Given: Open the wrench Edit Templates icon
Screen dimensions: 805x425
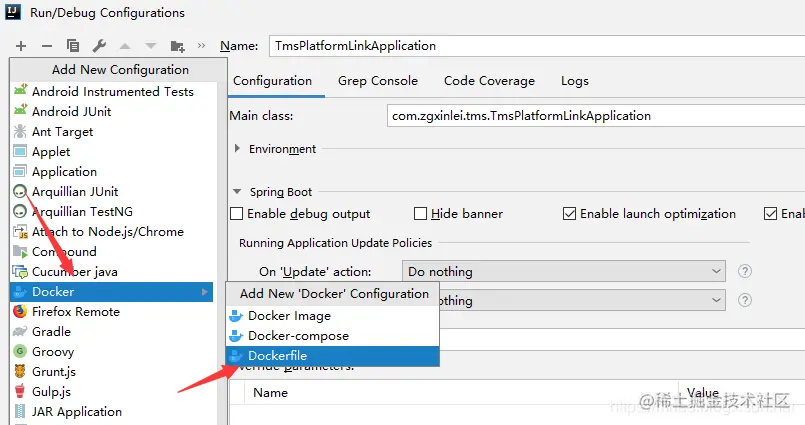Looking at the screenshot, I should pos(99,46).
